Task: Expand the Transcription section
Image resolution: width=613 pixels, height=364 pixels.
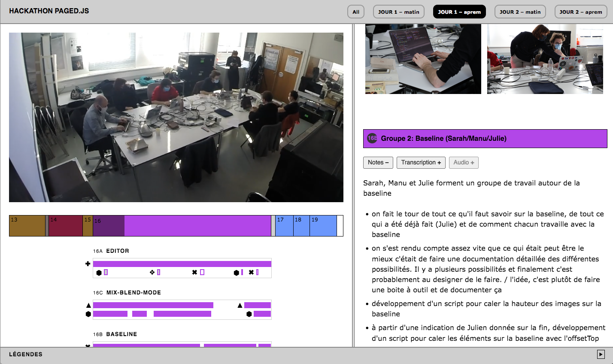Action: point(421,162)
